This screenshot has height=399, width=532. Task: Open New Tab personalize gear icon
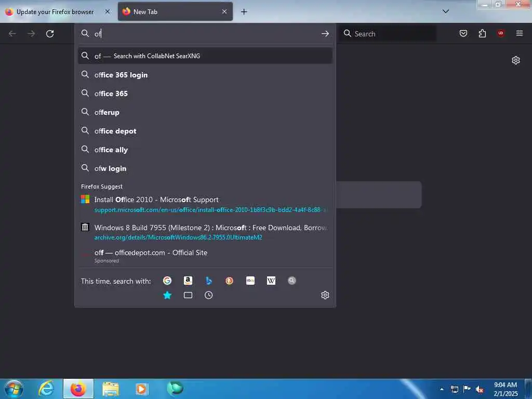pos(516,60)
